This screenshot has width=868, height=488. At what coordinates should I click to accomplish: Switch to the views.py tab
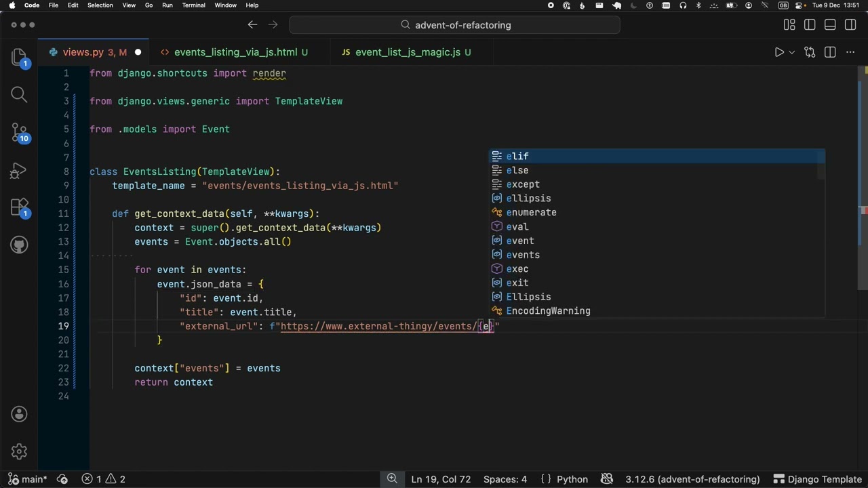coord(94,52)
